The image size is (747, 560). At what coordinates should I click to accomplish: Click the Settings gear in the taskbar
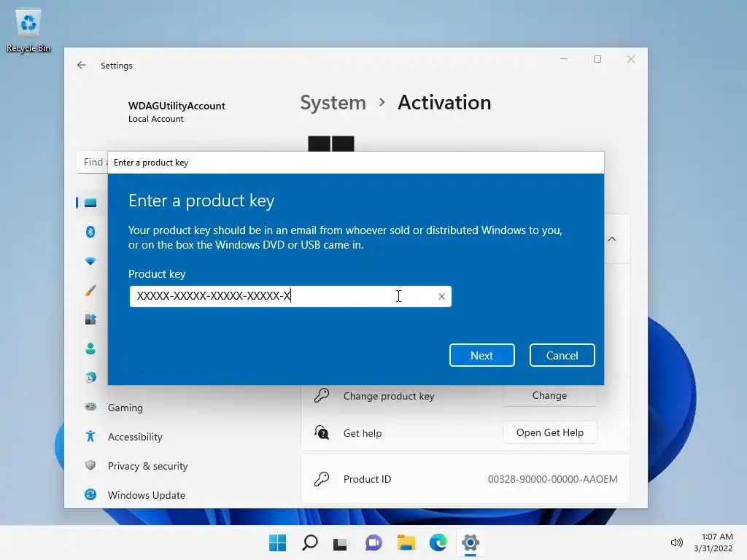pyautogui.click(x=471, y=542)
